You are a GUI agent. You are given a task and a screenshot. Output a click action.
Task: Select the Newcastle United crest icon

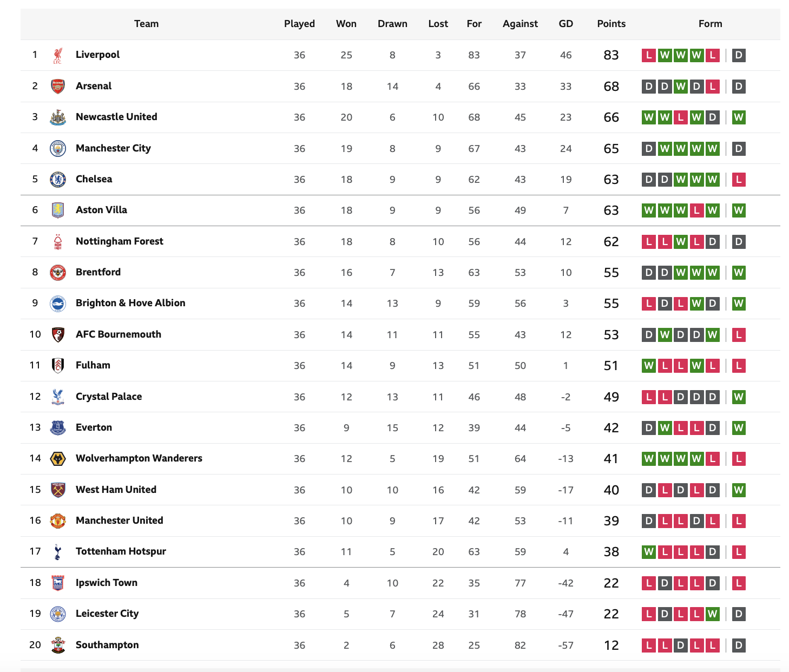click(x=58, y=117)
